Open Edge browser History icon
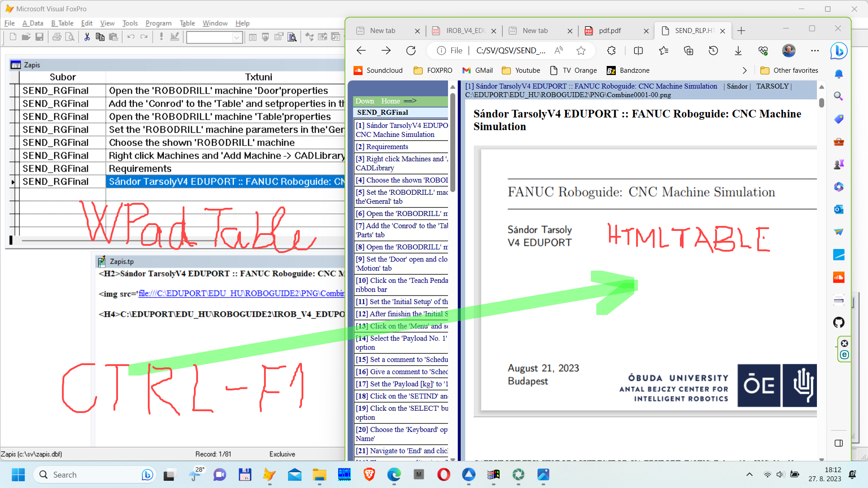Screen dimensions: 868x488 (x=713, y=51)
